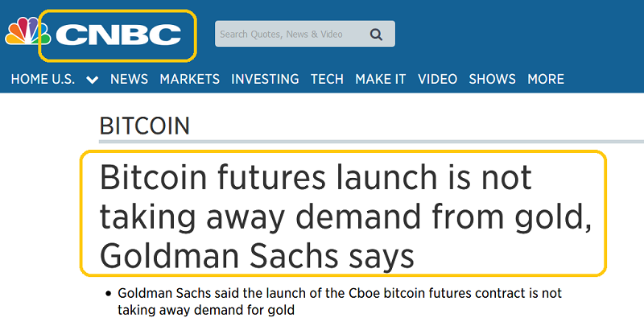
Task: Open the SHOWS menu item
Action: point(492,79)
